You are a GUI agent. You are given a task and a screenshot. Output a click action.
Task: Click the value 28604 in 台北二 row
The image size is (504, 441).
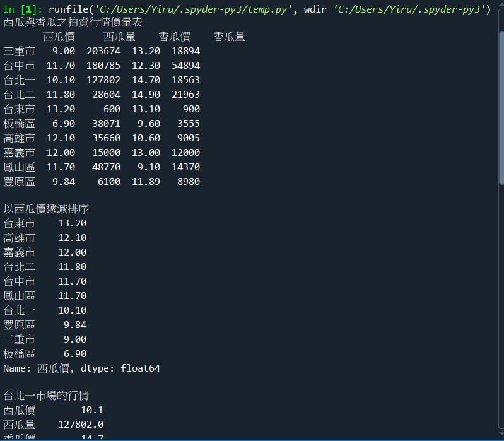pos(106,95)
